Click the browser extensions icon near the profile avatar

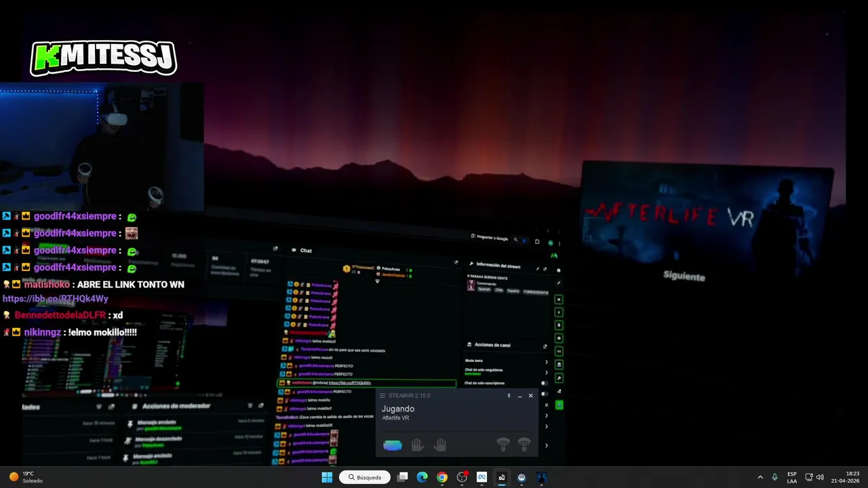[x=537, y=241]
